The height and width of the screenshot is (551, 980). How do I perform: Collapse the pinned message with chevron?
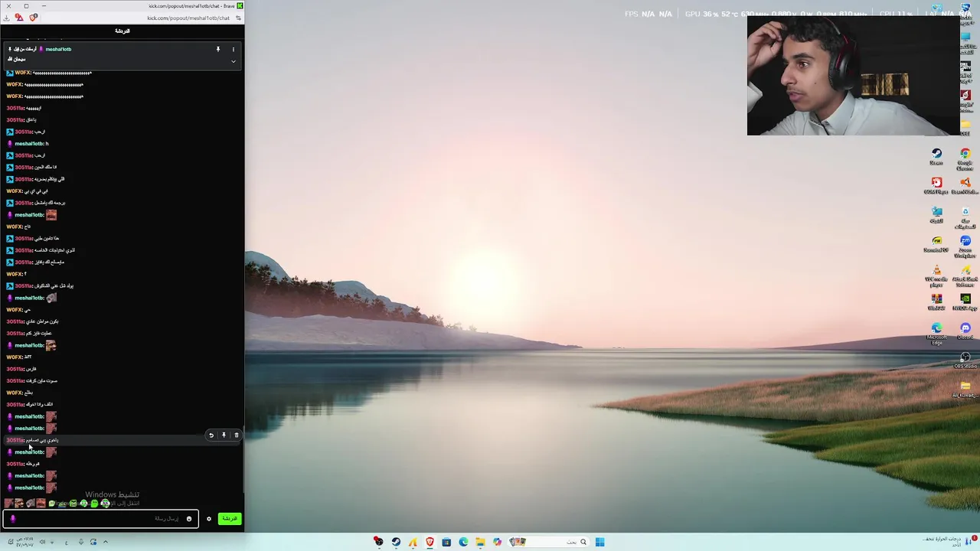(233, 61)
